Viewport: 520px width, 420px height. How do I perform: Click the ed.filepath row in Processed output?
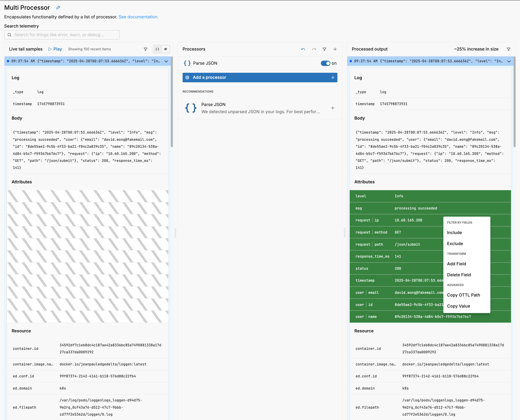tap(430, 408)
